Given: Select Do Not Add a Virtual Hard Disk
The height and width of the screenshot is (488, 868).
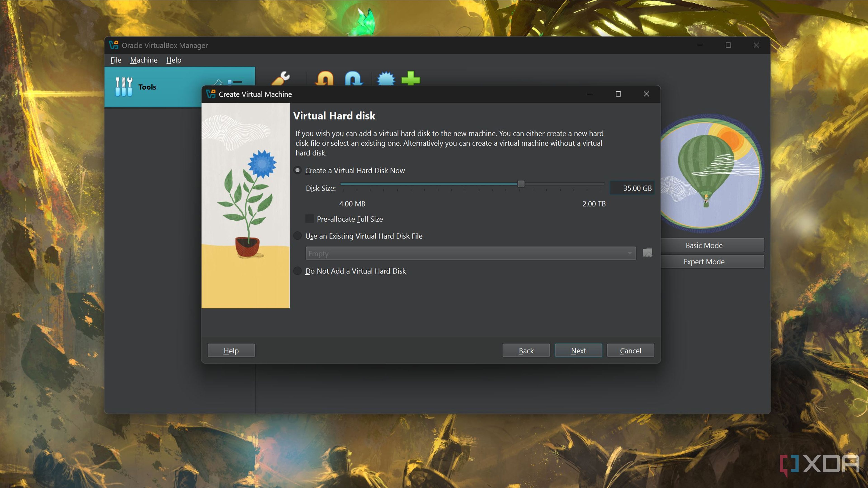Looking at the screenshot, I should coord(350,271).
